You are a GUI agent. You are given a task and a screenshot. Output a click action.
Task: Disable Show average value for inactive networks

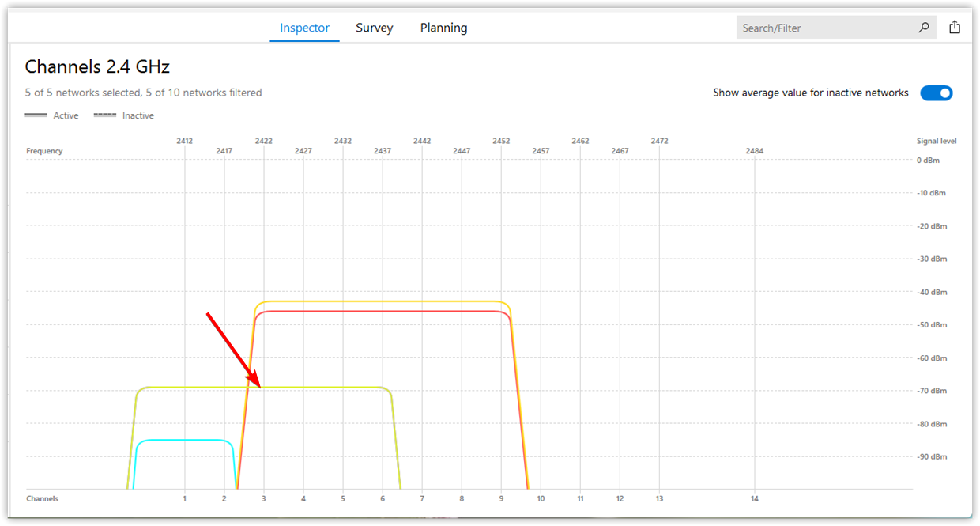(937, 93)
